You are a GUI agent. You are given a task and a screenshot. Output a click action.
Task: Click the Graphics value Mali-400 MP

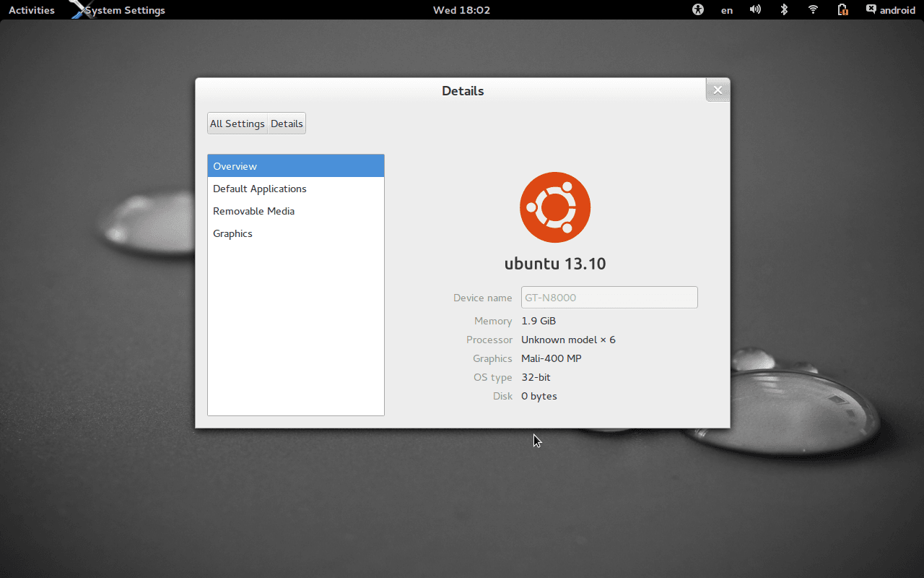(552, 358)
